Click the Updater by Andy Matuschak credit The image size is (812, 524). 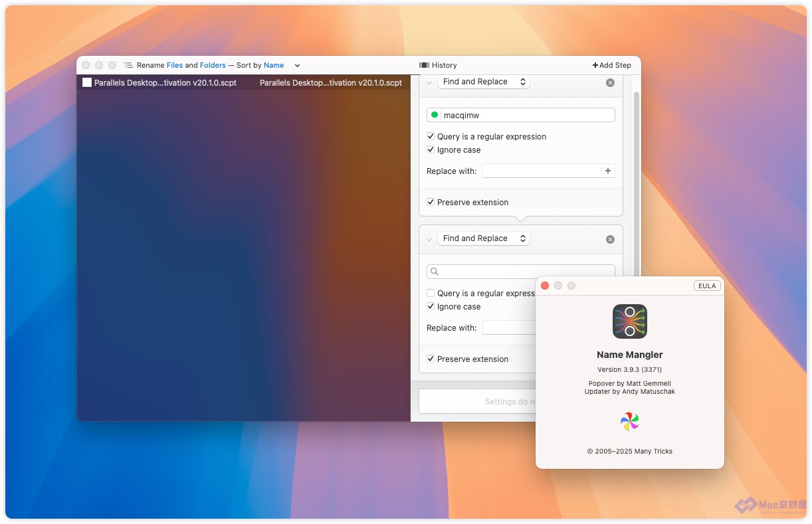coord(629,392)
